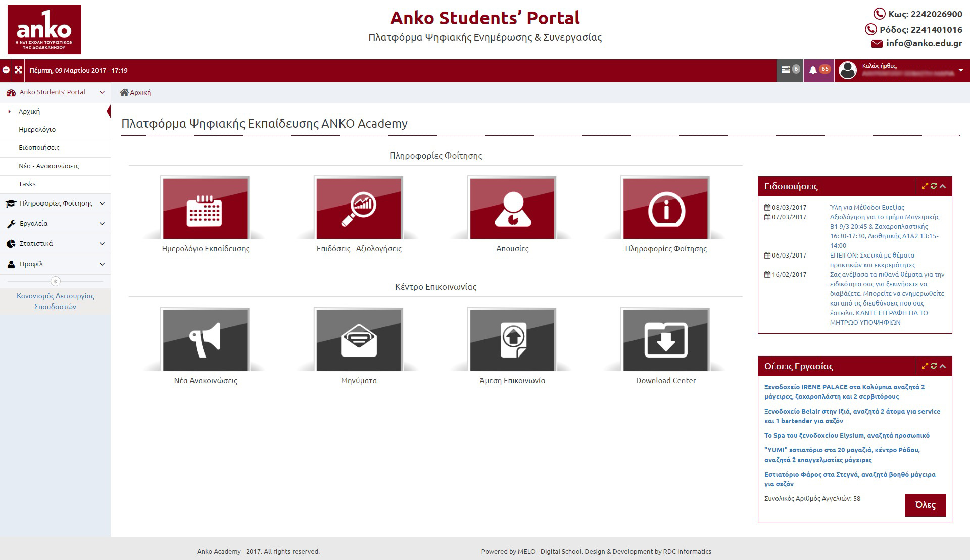This screenshot has width=970, height=560.
Task: Click the Πληροφορίες Φοίτησης info tile
Action: click(666, 208)
